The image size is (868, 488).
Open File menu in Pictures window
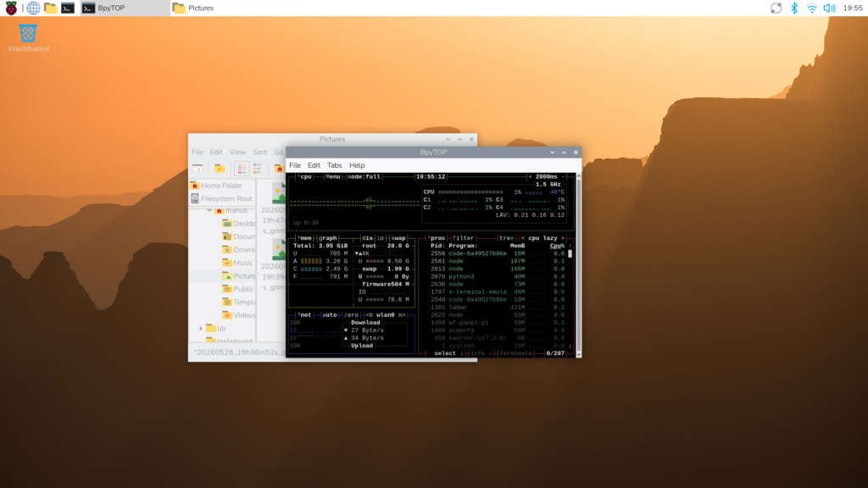pyautogui.click(x=198, y=152)
